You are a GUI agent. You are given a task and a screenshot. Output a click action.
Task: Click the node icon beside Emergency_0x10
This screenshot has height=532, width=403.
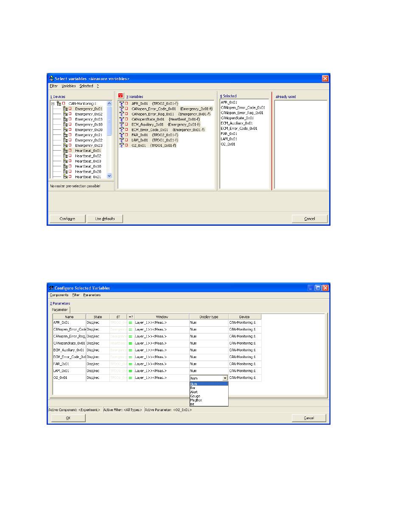tap(65, 124)
